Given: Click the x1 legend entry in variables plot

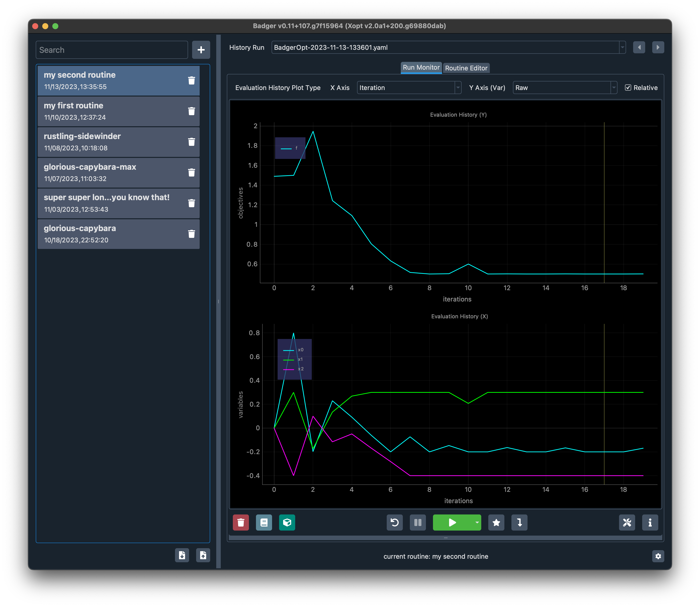Looking at the screenshot, I should pos(294,359).
